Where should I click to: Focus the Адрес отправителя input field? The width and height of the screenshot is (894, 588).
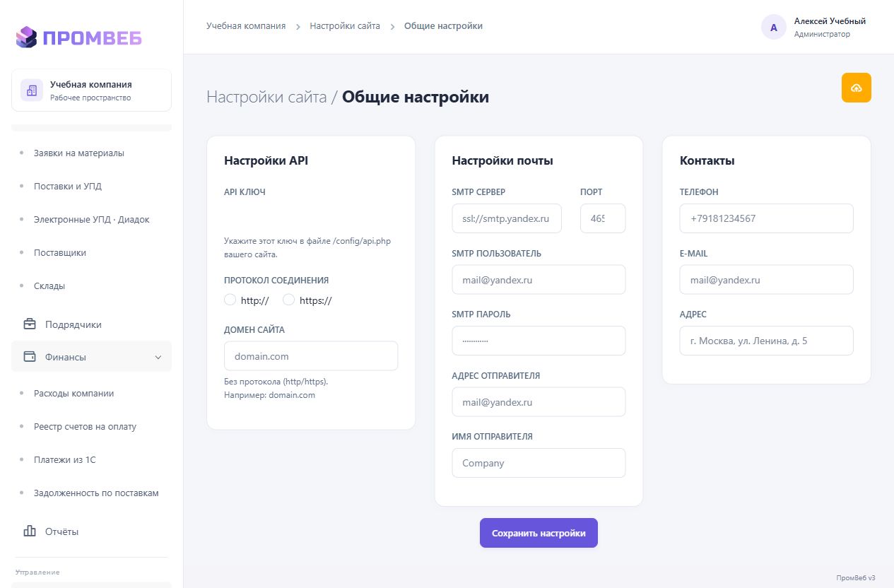coord(539,402)
